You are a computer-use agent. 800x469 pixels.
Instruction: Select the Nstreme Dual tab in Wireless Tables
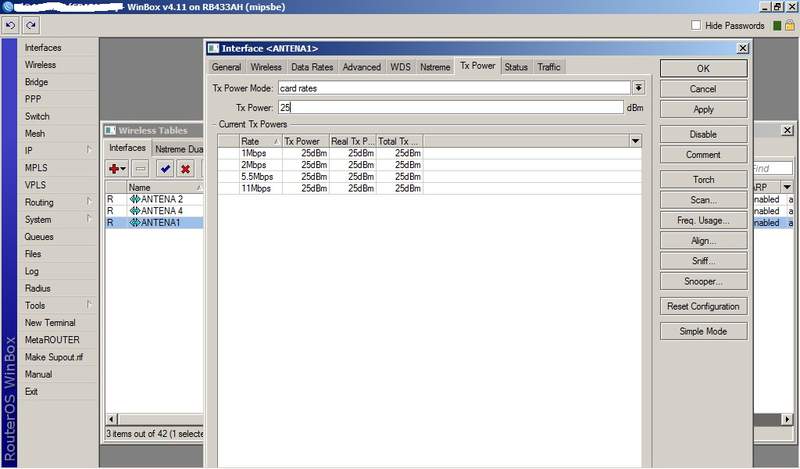coord(178,149)
